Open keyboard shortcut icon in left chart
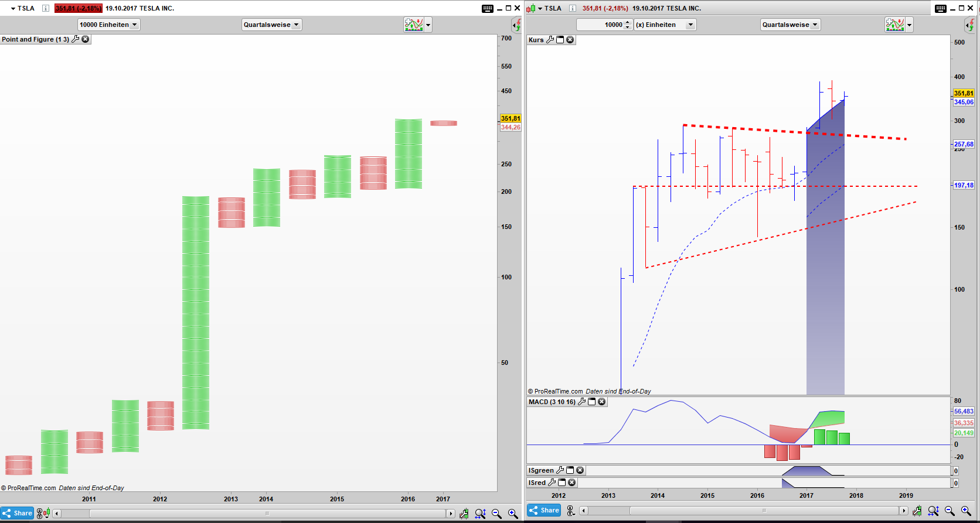Screen dimensions: 980x523 487,8
